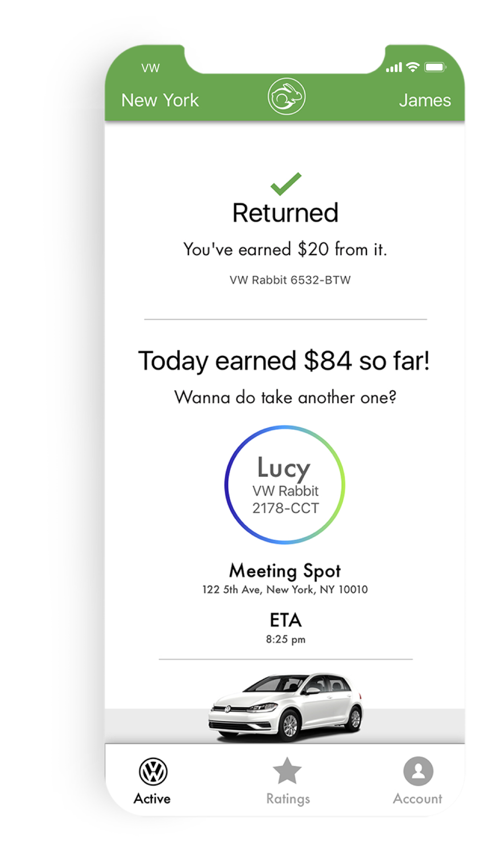Switch to the Active tab

(x=152, y=799)
